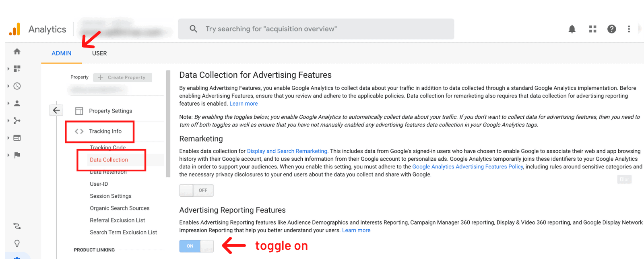Image resolution: width=644 pixels, height=272 pixels.
Task: Click the back arrow button in property column
Action: [x=56, y=110]
